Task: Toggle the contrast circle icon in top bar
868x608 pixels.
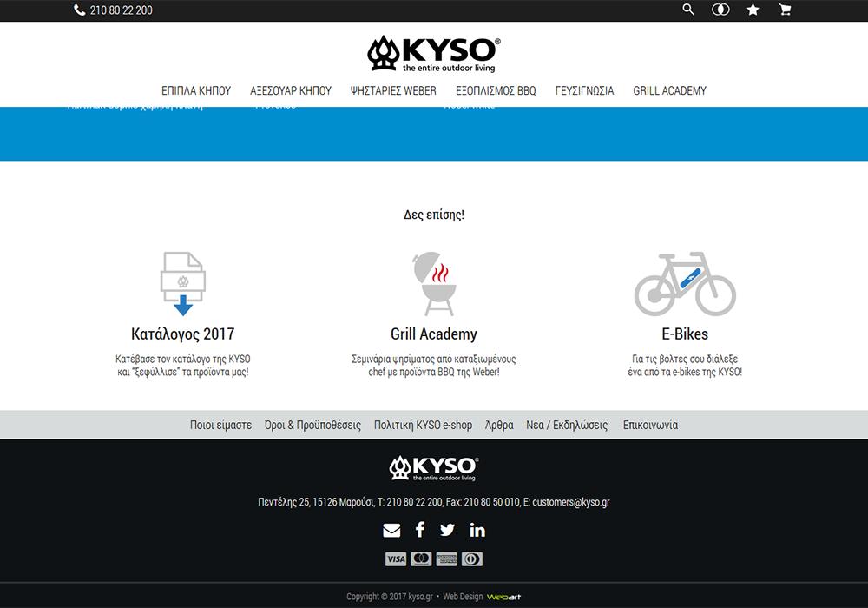Action: pos(720,10)
